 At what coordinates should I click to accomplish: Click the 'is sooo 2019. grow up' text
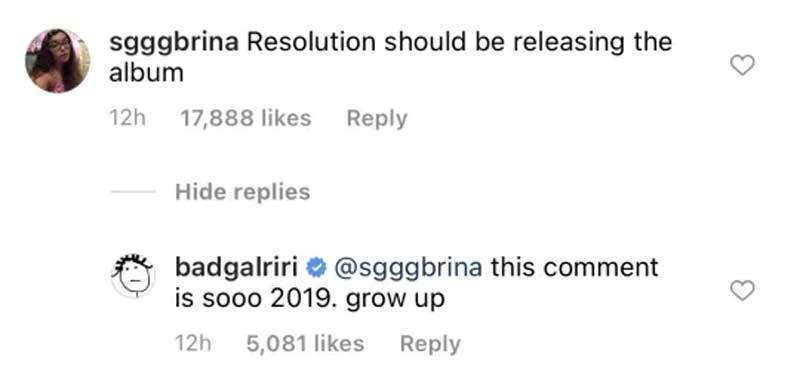tap(310, 300)
